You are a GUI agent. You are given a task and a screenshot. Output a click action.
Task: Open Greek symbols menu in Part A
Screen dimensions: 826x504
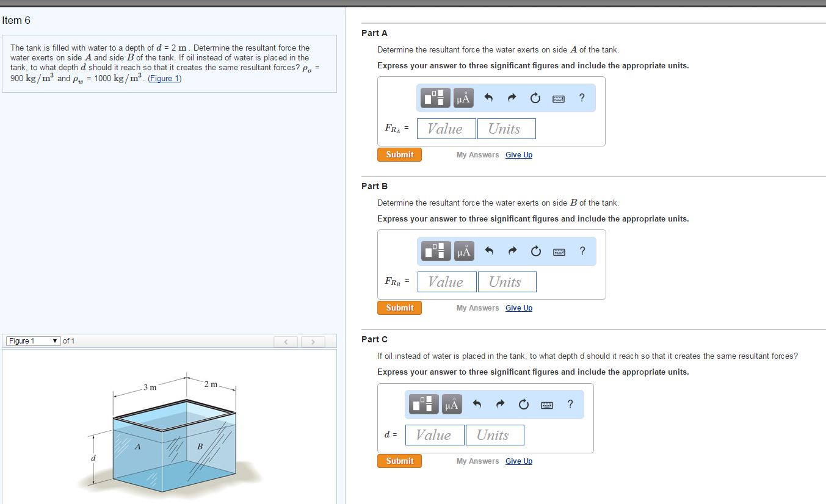coord(463,98)
